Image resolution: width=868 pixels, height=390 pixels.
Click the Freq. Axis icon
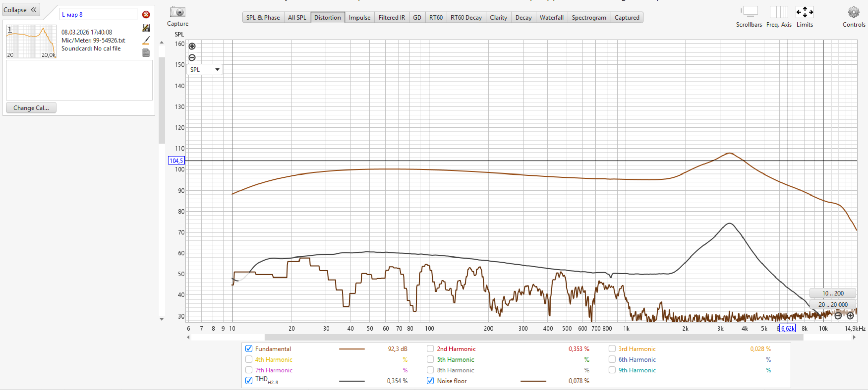coord(778,12)
